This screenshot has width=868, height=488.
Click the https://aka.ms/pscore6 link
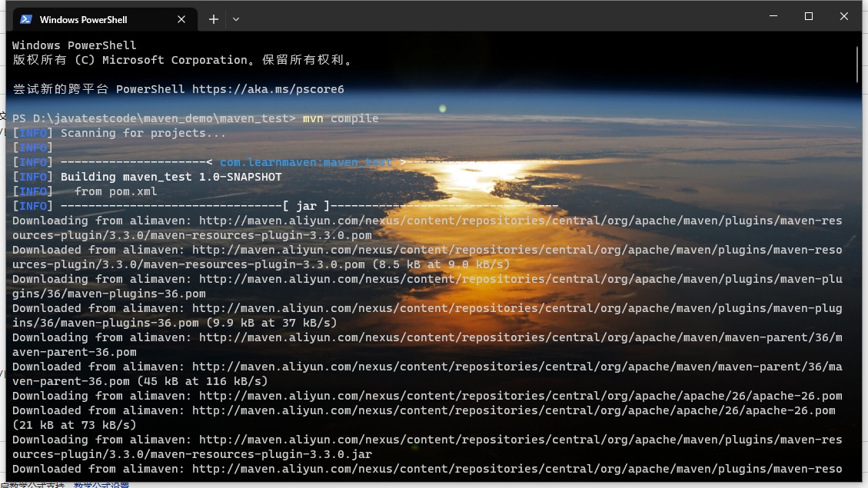coord(268,89)
